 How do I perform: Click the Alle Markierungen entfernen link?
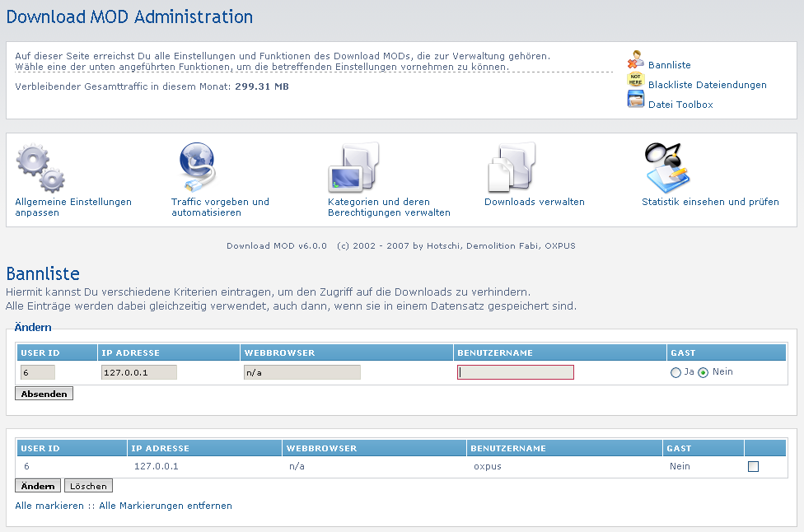click(x=166, y=506)
